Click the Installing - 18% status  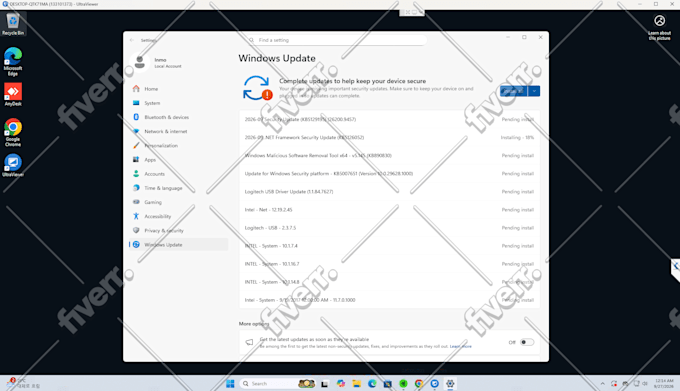tap(517, 137)
